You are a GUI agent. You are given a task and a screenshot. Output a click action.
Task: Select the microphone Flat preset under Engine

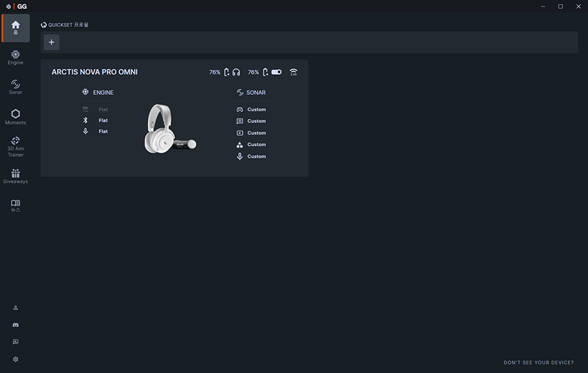click(103, 131)
